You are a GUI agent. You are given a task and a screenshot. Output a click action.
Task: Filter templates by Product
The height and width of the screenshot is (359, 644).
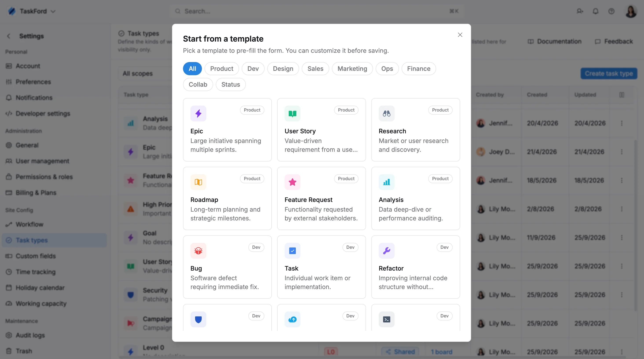point(221,69)
